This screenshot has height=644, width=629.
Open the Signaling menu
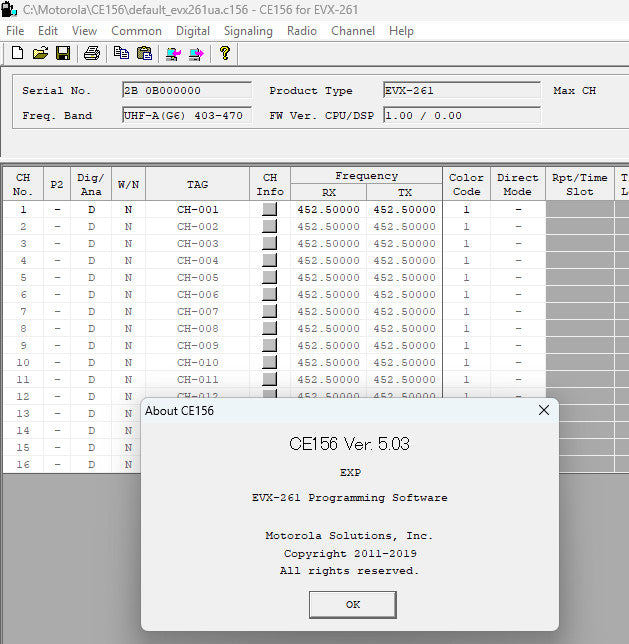tap(248, 31)
